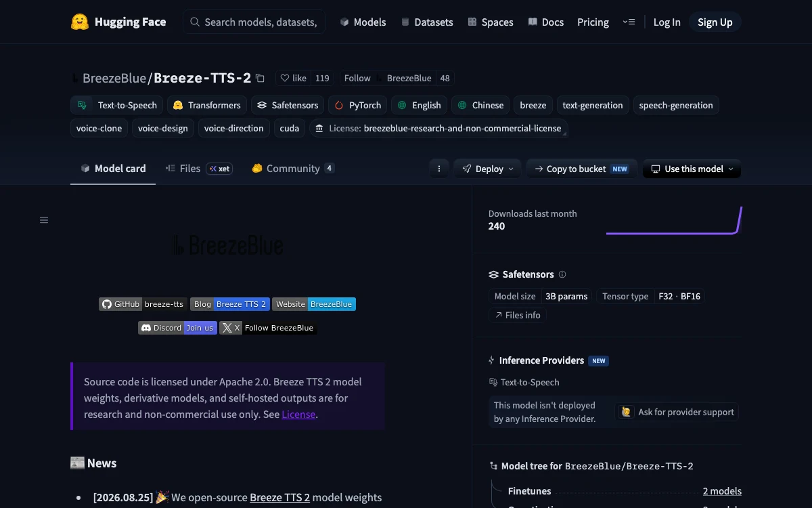
Task: Open the 48 followers count
Action: pos(445,78)
